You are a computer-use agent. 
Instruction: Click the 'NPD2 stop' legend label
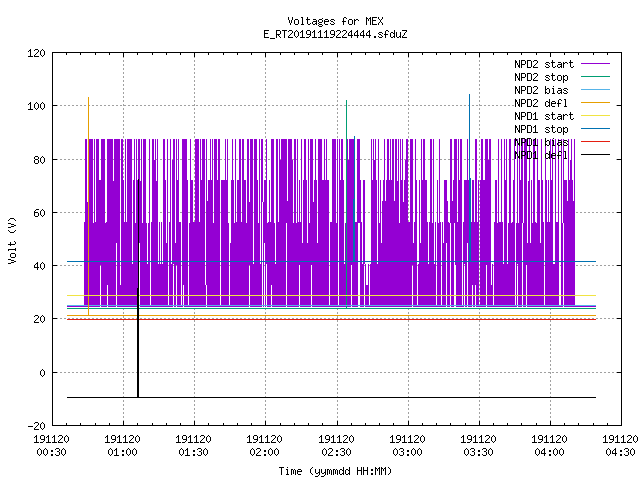[x=541, y=77]
